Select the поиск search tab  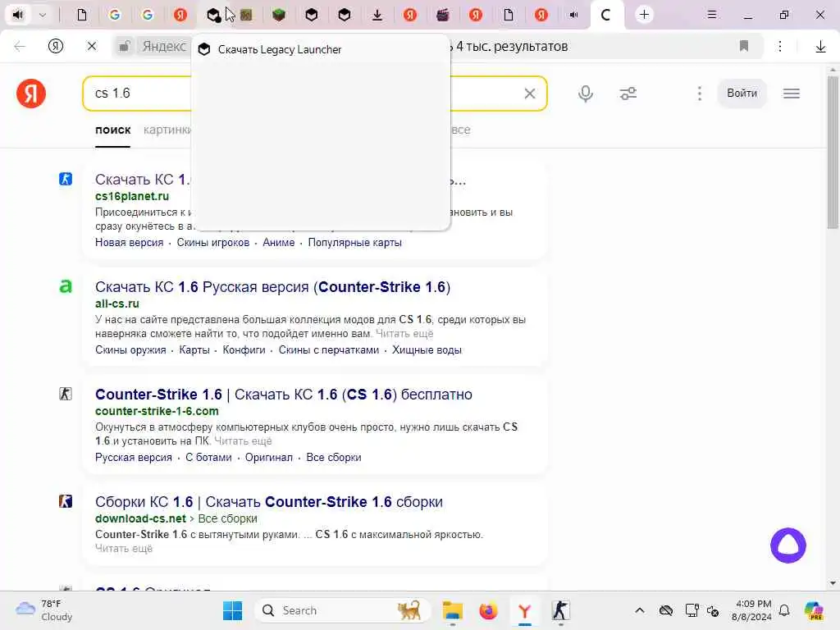tap(113, 130)
